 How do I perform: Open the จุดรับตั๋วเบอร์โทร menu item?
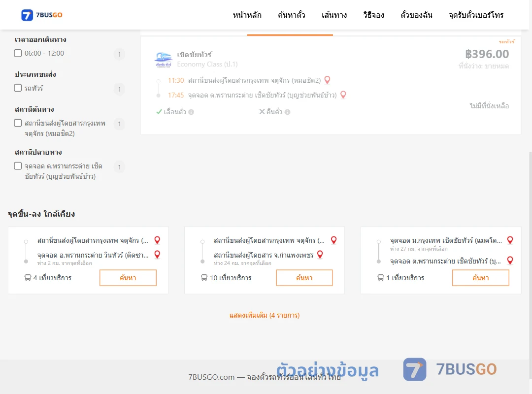476,15
